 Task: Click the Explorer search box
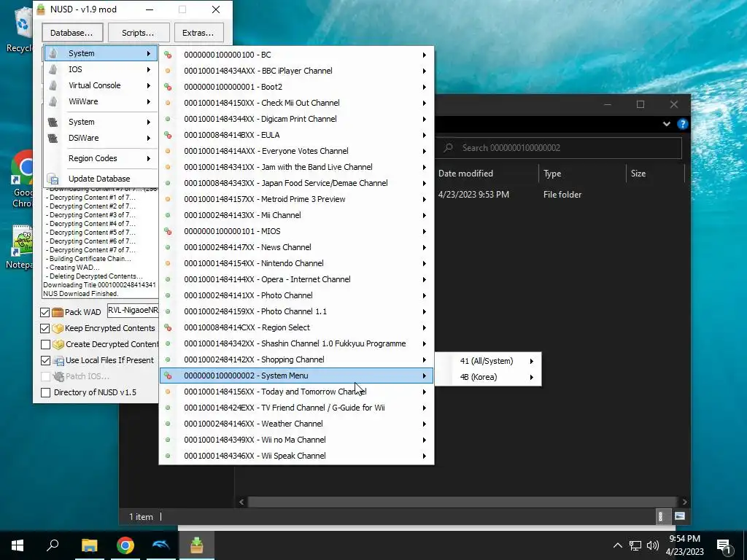(x=558, y=148)
